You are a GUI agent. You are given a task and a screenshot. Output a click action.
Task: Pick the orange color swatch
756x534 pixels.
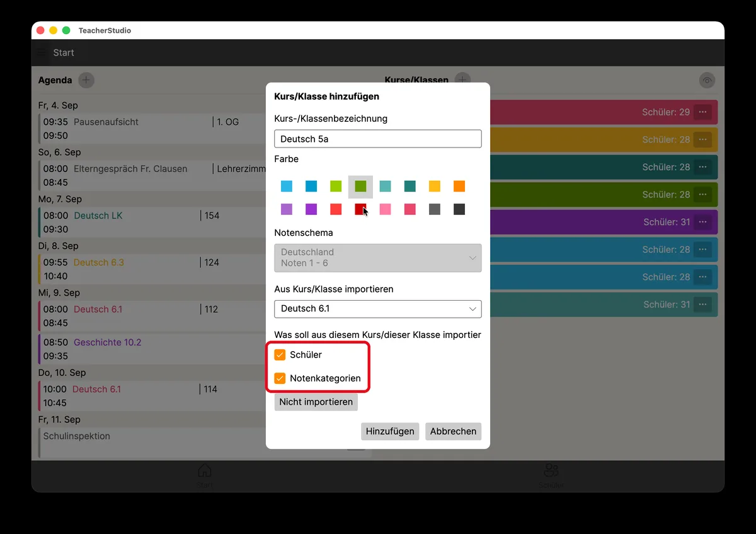tap(459, 187)
